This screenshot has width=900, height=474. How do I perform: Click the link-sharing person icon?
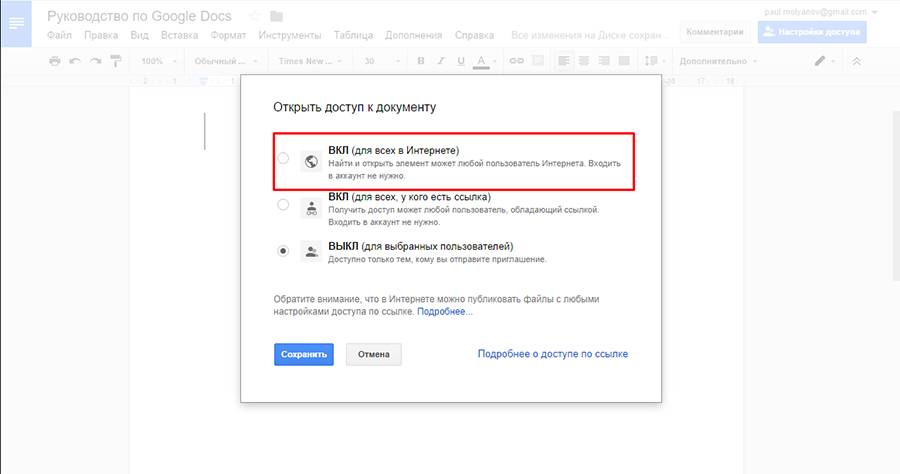[311, 208]
